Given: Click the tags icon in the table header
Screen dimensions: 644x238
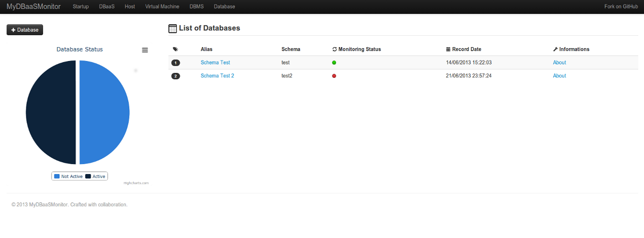Looking at the screenshot, I should (x=175, y=49).
